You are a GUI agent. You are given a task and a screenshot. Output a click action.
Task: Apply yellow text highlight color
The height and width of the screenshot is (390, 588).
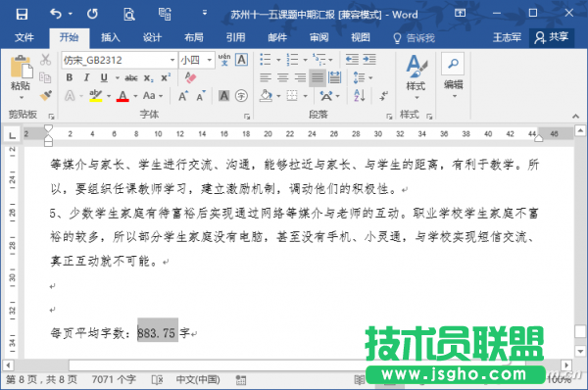(x=95, y=96)
